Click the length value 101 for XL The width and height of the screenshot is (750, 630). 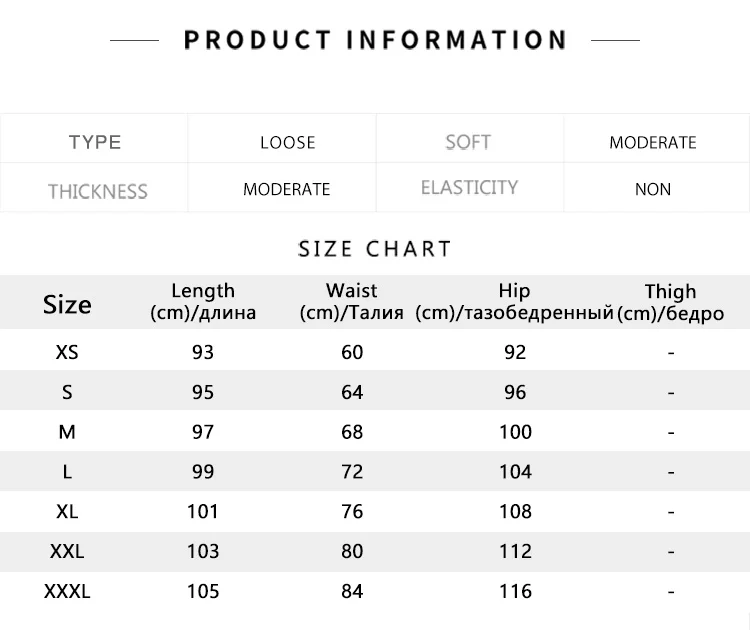coord(203,512)
